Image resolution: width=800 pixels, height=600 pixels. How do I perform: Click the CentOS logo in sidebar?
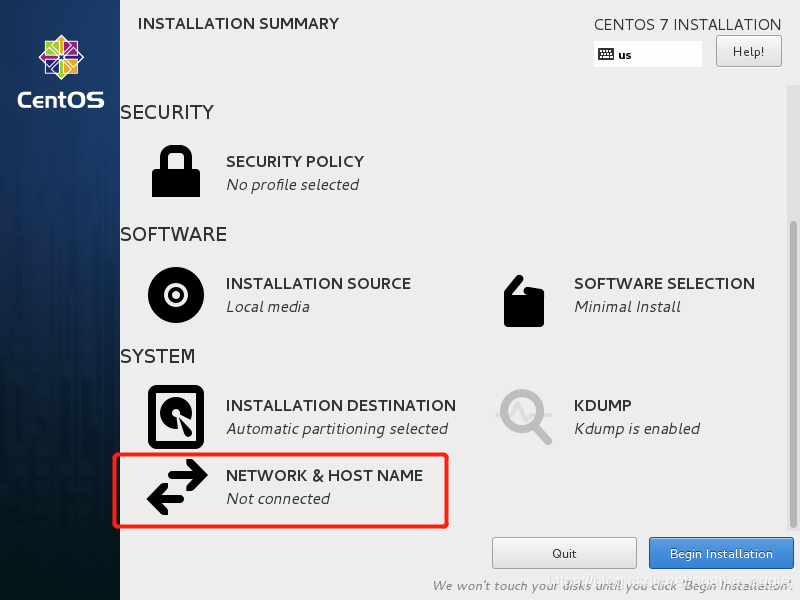61,72
